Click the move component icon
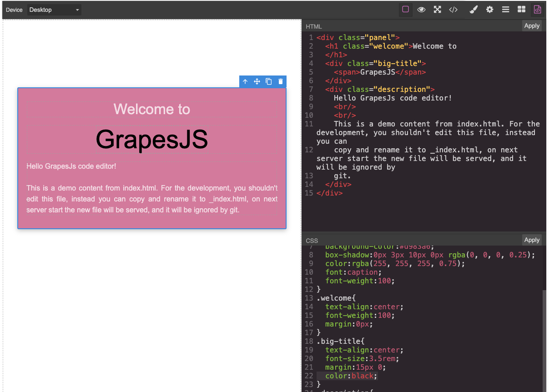 click(x=257, y=81)
